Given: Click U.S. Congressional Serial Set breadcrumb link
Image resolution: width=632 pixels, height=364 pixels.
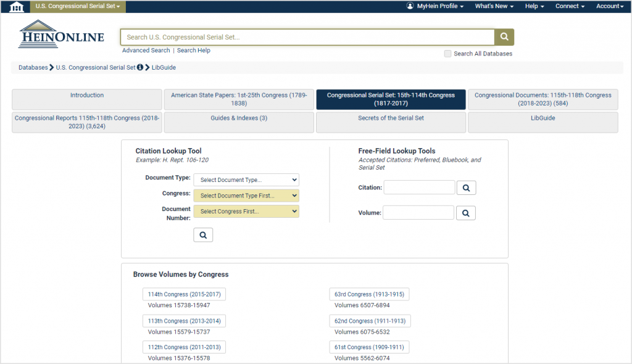Looking at the screenshot, I should click(x=96, y=67).
